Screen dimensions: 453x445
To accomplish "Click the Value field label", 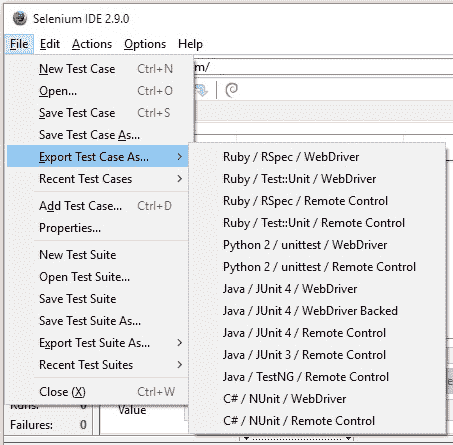I will pos(132,410).
